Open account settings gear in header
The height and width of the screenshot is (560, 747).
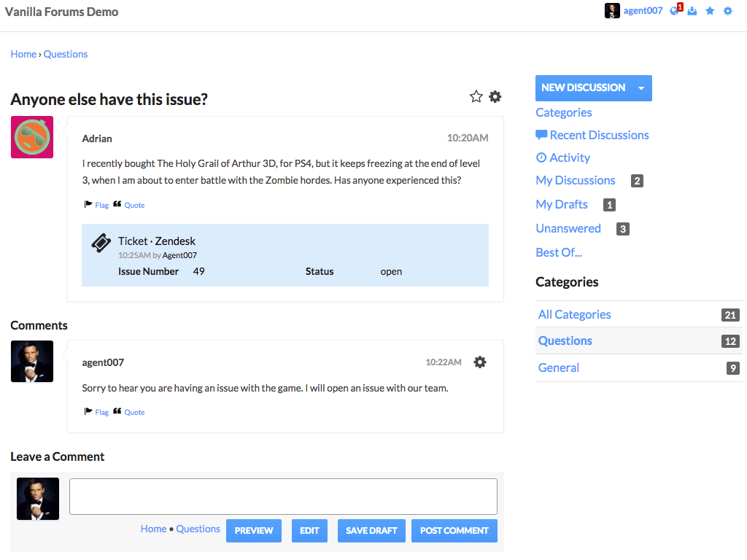pos(727,11)
